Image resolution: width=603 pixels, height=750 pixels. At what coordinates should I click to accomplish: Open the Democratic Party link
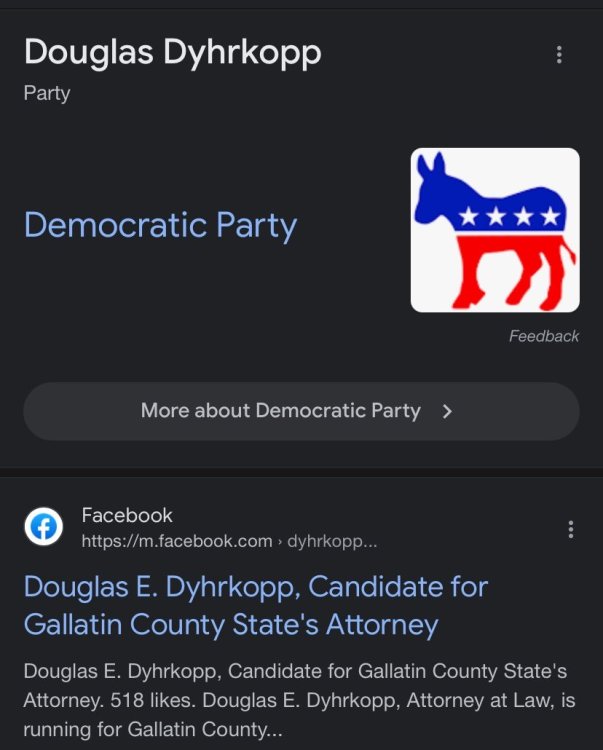tap(160, 225)
